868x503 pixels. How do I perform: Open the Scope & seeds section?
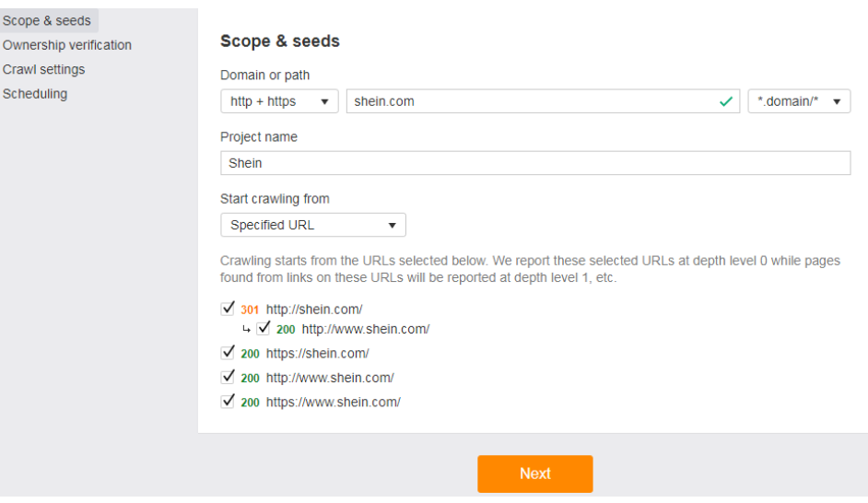point(47,21)
